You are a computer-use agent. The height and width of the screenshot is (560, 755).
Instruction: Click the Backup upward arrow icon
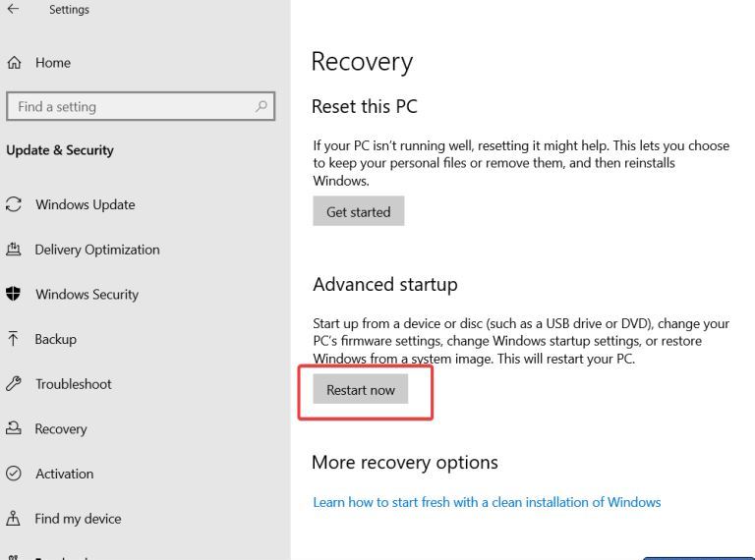click(x=13, y=339)
